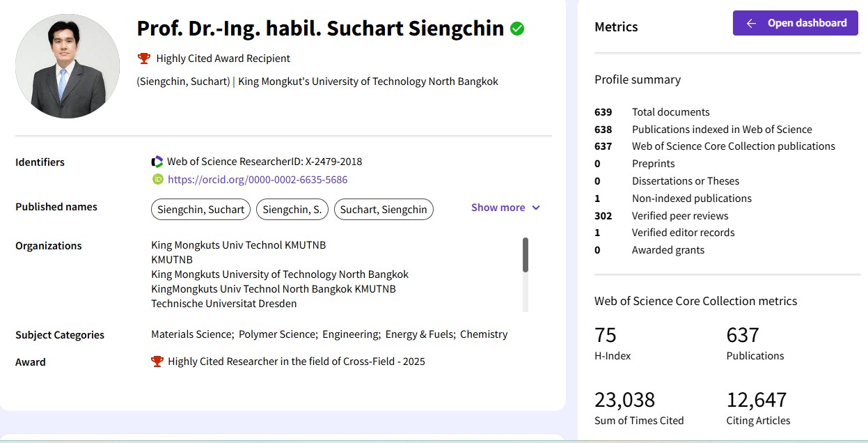The width and height of the screenshot is (868, 443).
Task: Click the Open dashboard button
Action: pyautogui.click(x=795, y=23)
